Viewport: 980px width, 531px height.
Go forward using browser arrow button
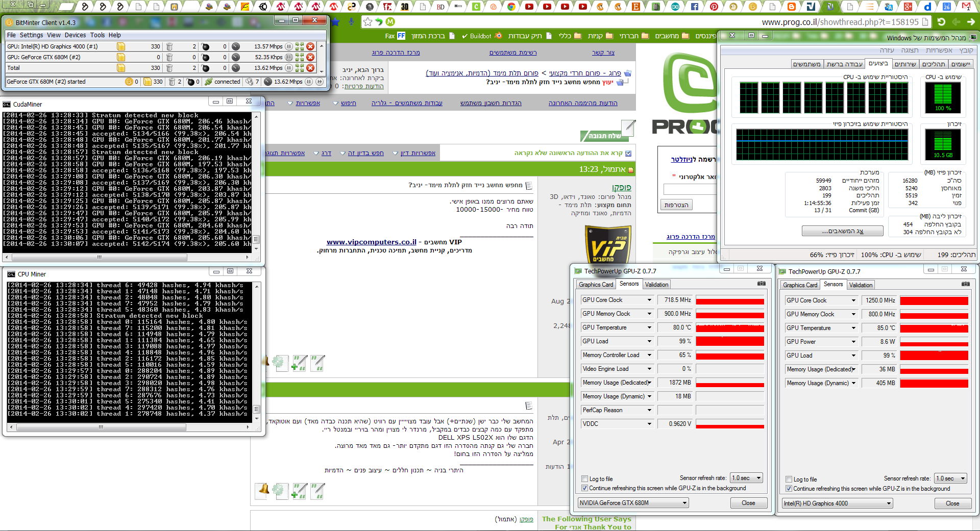pyautogui.click(x=971, y=22)
